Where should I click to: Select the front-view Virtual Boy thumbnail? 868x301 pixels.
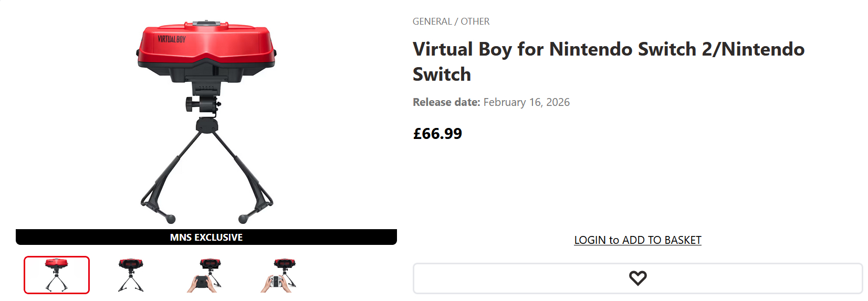(57, 275)
